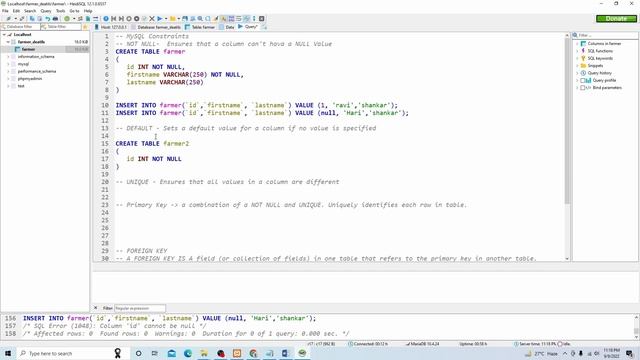The image size is (640, 360).
Task: Expand the mysql database node
Action: coord(8,64)
